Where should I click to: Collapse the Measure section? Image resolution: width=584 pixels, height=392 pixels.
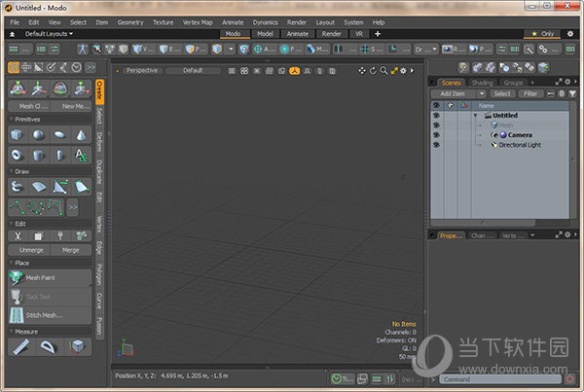(11, 332)
